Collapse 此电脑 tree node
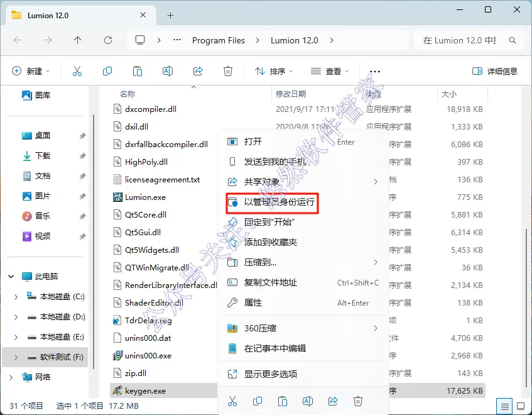The height and width of the screenshot is (415, 532). coord(11,277)
